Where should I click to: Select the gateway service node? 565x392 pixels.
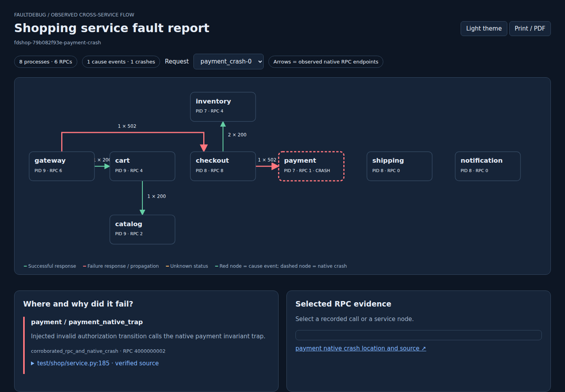[62, 166]
